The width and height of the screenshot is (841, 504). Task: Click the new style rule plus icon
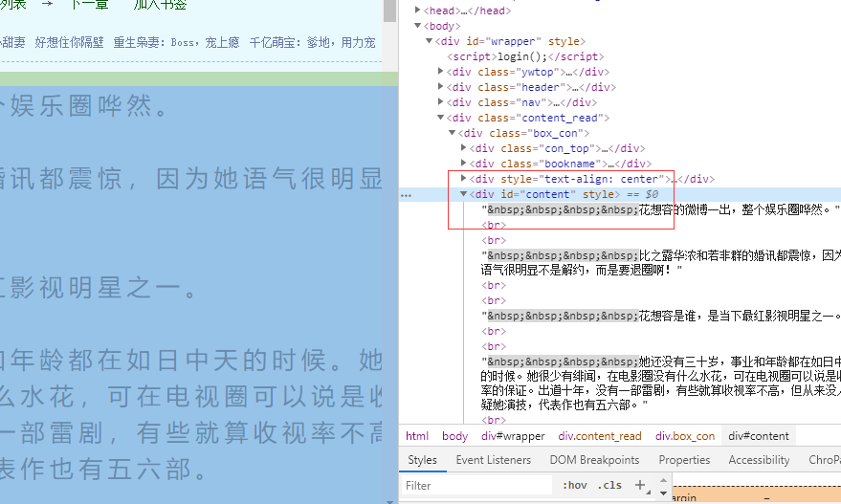(x=640, y=485)
